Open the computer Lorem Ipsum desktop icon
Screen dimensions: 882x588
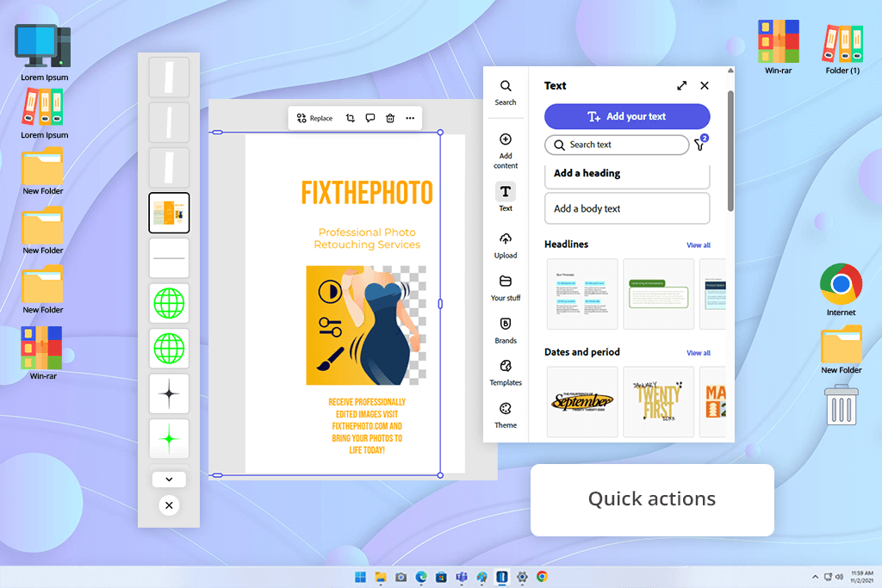(44, 53)
